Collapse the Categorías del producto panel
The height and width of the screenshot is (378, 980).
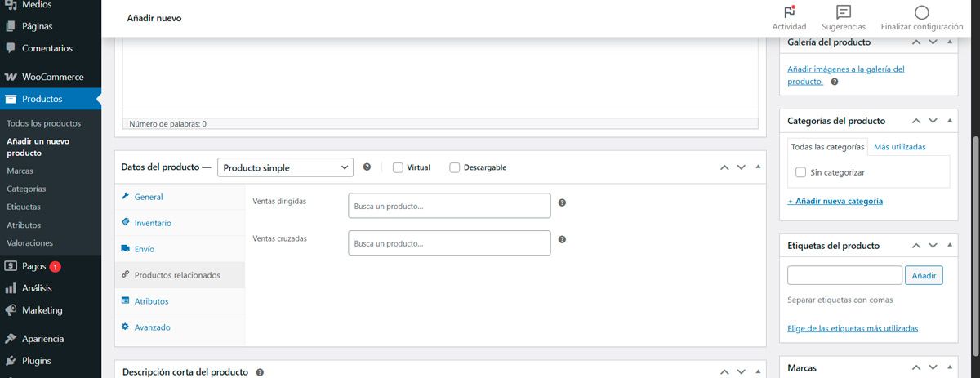[950, 121]
